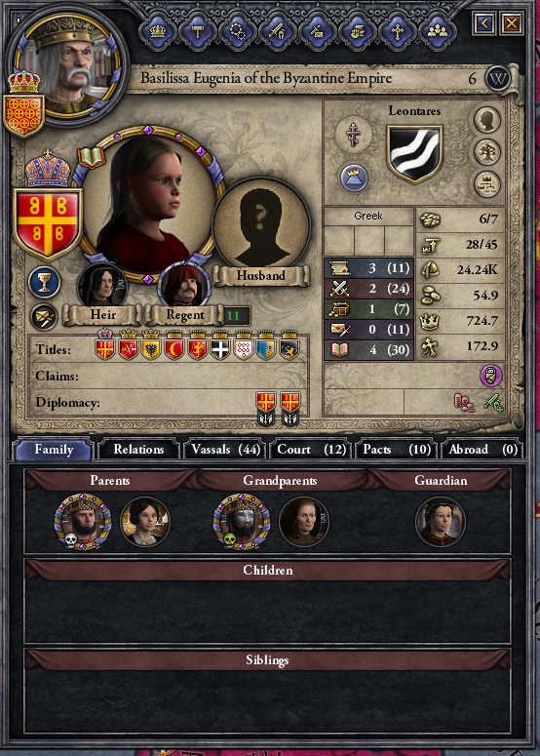
Task: Select the Guardian portrait
Action: click(x=441, y=523)
